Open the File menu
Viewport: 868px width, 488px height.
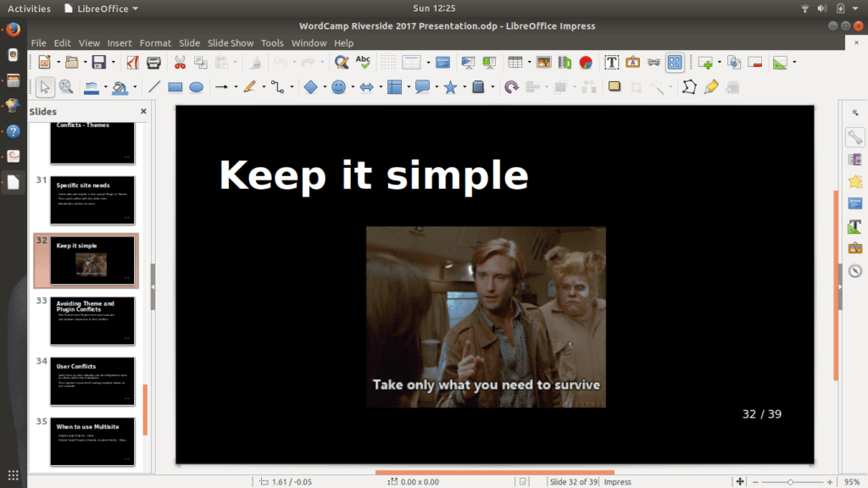[x=39, y=43]
